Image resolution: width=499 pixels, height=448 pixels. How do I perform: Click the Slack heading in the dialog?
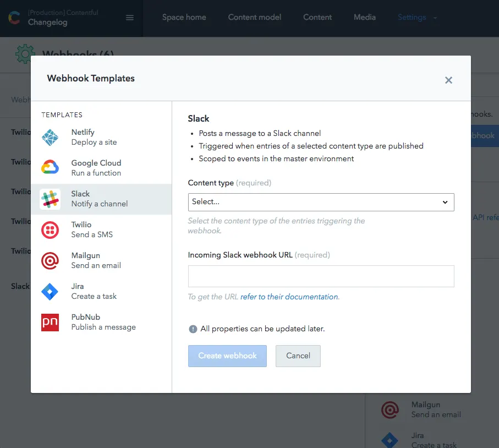coord(198,119)
